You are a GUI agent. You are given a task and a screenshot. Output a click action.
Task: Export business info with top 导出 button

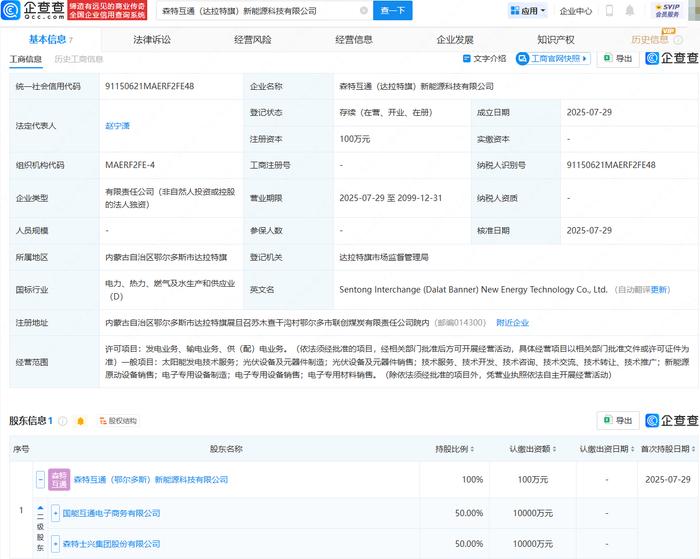618,58
